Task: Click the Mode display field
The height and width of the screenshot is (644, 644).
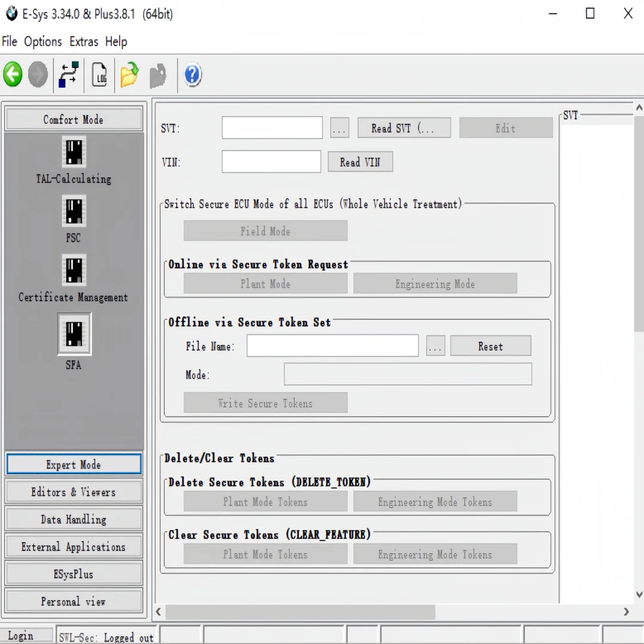Action: click(x=408, y=374)
